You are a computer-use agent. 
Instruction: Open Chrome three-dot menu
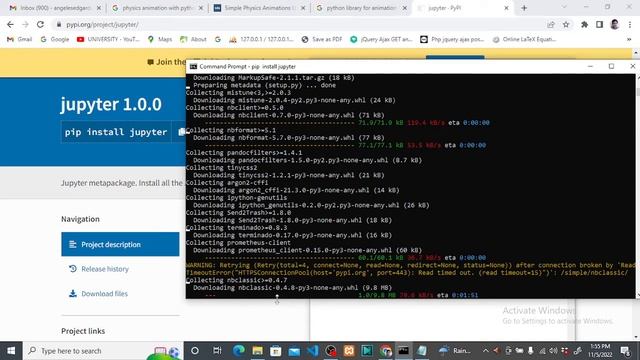(630, 24)
